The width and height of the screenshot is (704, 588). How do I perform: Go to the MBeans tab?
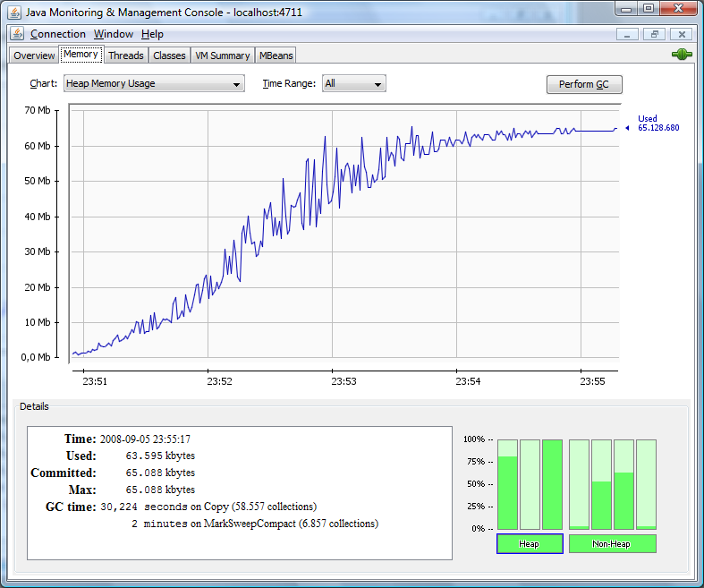pyautogui.click(x=276, y=55)
